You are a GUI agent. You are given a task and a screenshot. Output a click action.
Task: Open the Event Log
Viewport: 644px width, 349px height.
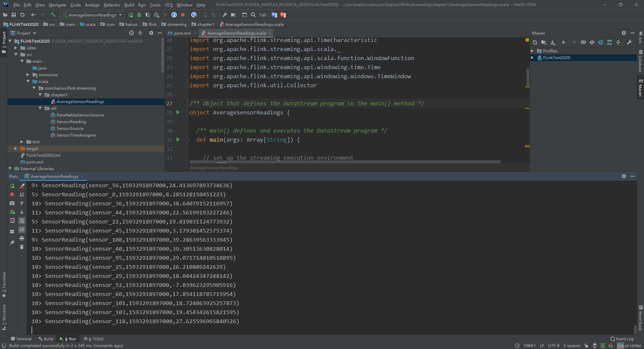click(622, 339)
